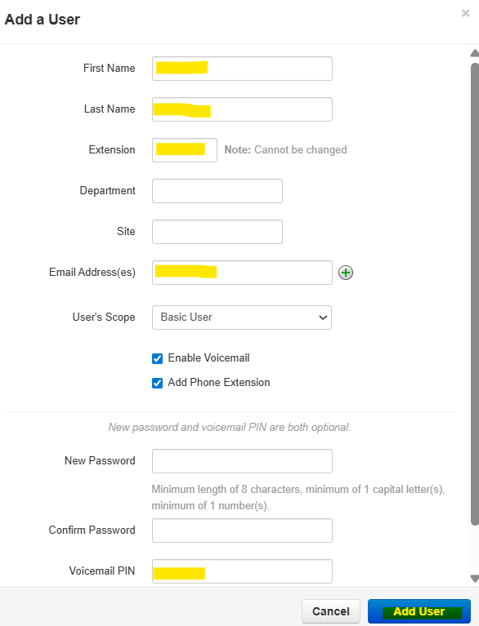The width and height of the screenshot is (479, 626).
Task: Click the Cancel button
Action: (331, 611)
